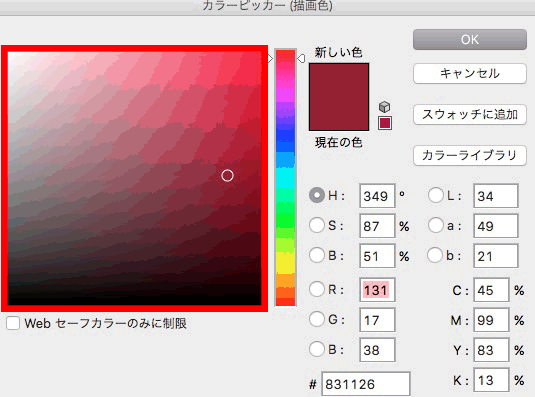Click the left hue slider arrow

click(x=270, y=59)
